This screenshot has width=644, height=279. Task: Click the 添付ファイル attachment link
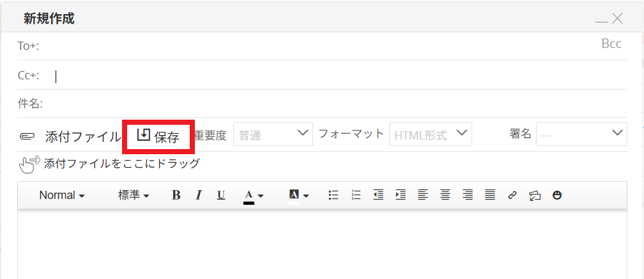(x=83, y=136)
